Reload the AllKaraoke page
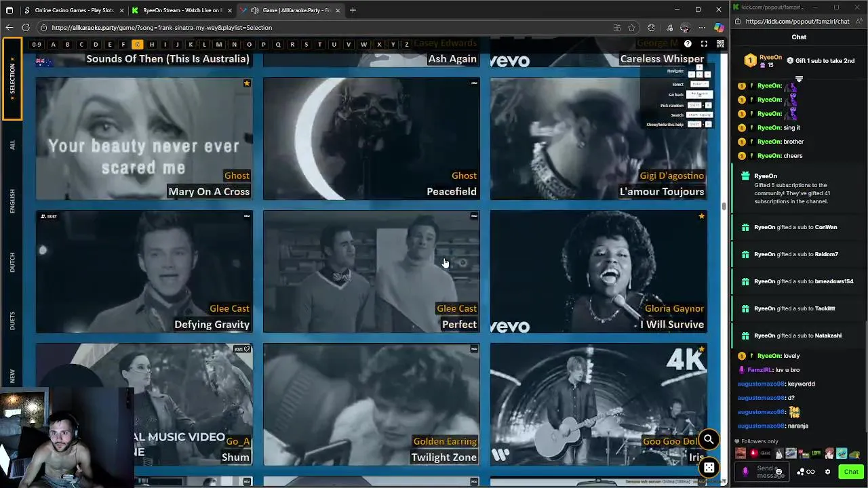Viewport: 868px width, 488px height. pyautogui.click(x=26, y=28)
